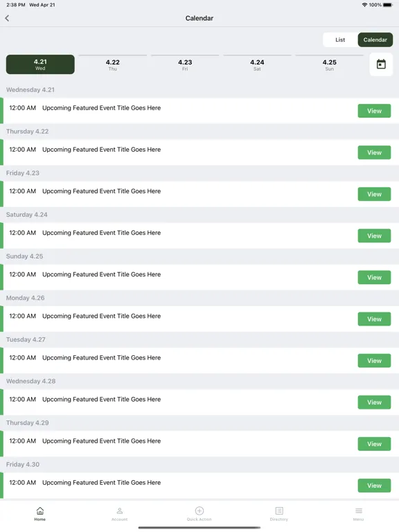Screen dimensions: 399x532
Task: Select the 4.21 Wed date tab
Action: tap(40, 64)
